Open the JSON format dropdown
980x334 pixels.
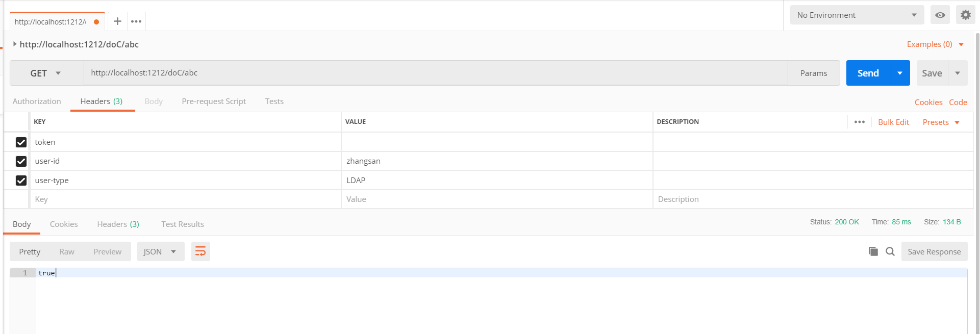point(160,251)
